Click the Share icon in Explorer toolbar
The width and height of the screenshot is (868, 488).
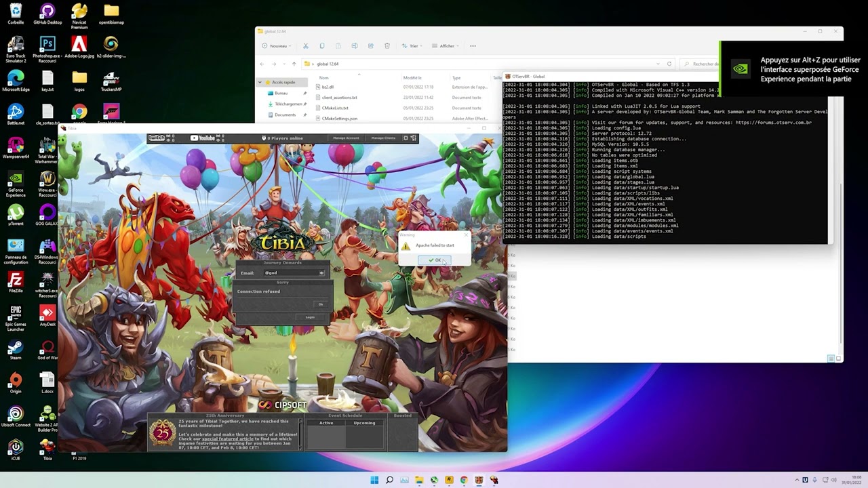371,46
